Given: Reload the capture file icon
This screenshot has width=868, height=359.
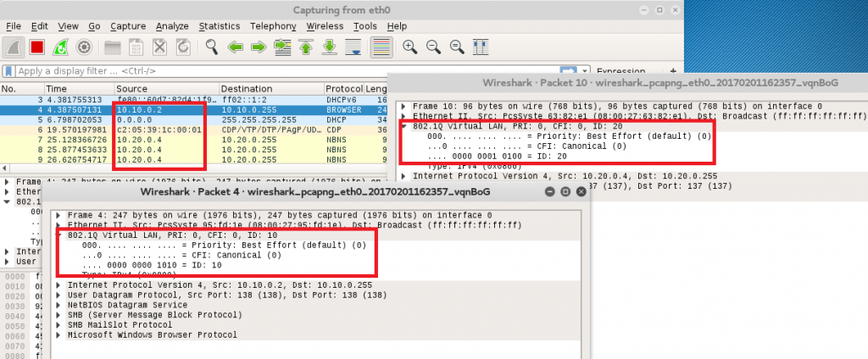Looking at the screenshot, I should [x=183, y=47].
